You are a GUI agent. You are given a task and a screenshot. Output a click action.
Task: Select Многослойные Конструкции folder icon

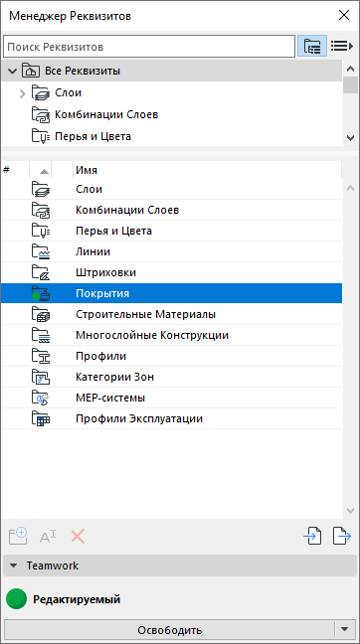[x=41, y=336]
